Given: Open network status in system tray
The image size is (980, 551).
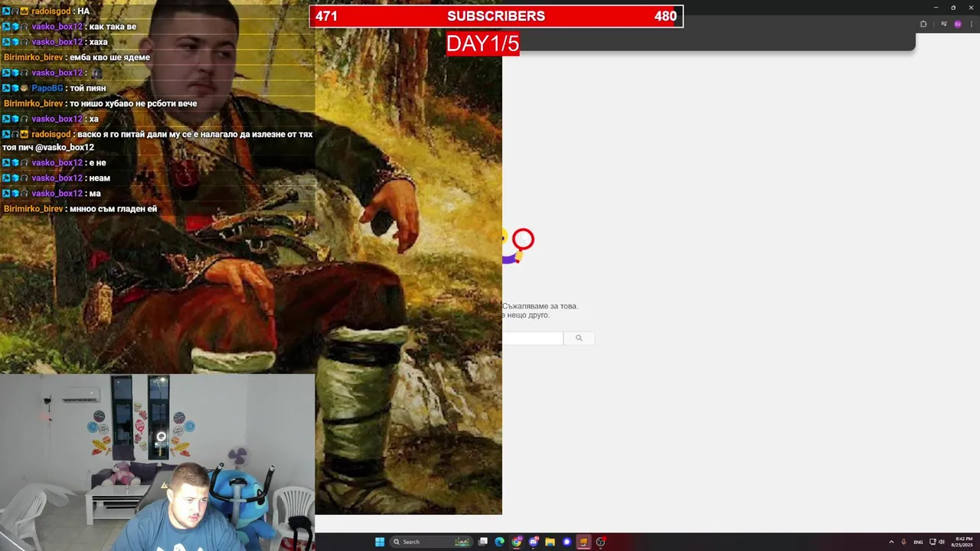Looking at the screenshot, I should [x=933, y=542].
